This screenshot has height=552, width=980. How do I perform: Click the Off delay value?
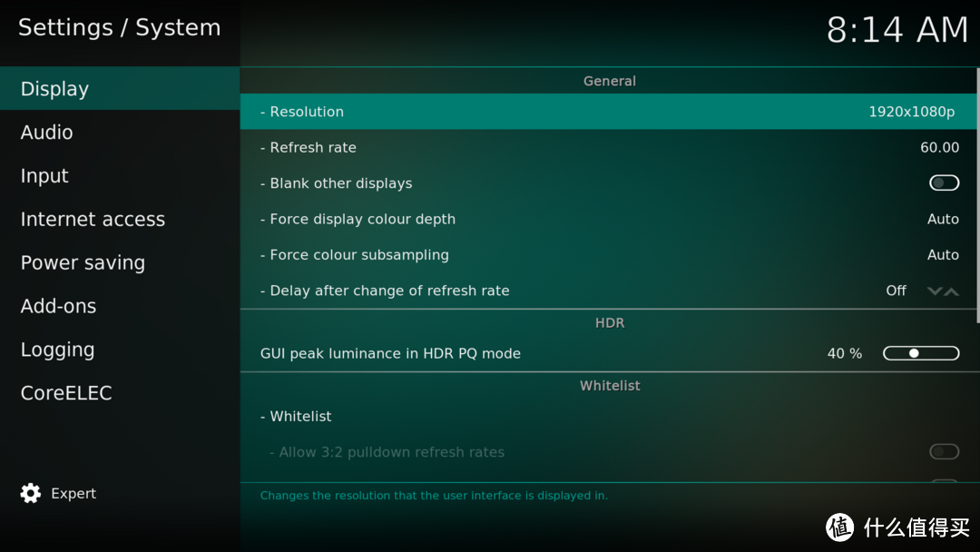[896, 291]
